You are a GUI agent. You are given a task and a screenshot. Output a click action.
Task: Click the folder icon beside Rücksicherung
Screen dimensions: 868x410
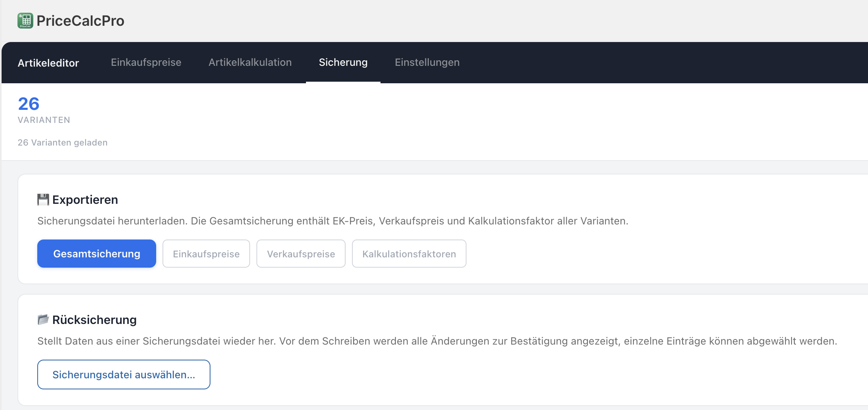pos(43,320)
